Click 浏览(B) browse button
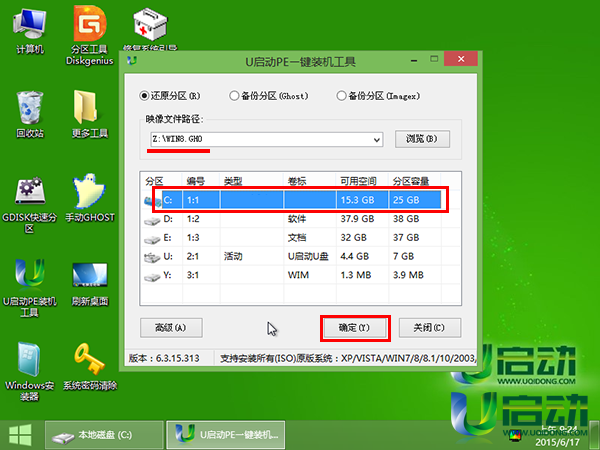The width and height of the screenshot is (600, 450). pyautogui.click(x=422, y=139)
